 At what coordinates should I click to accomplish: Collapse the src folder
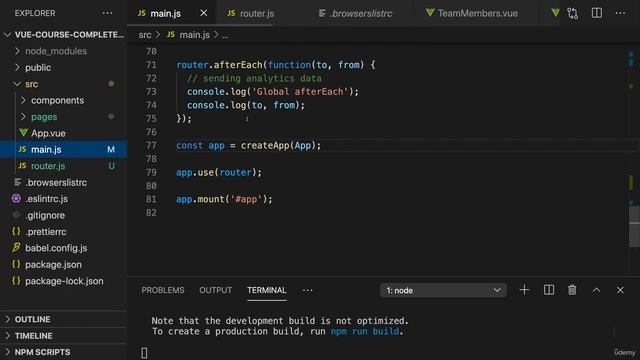click(x=64, y=84)
